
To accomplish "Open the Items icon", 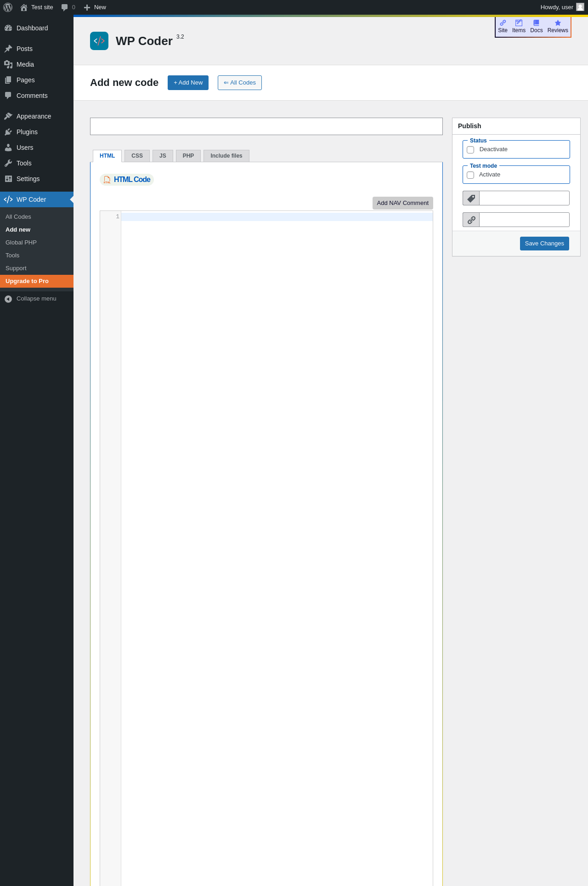I will tap(519, 23).
